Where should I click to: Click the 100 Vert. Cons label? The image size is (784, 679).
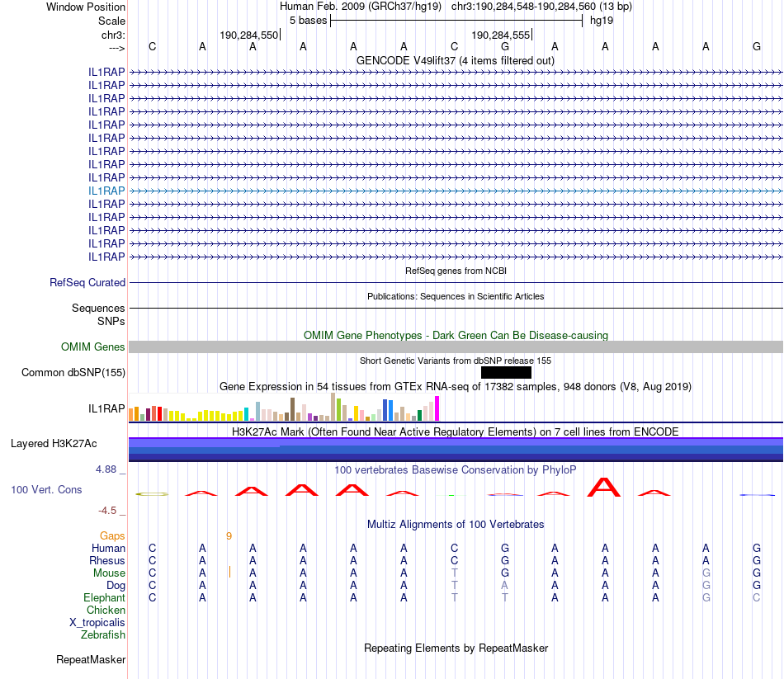coord(46,490)
